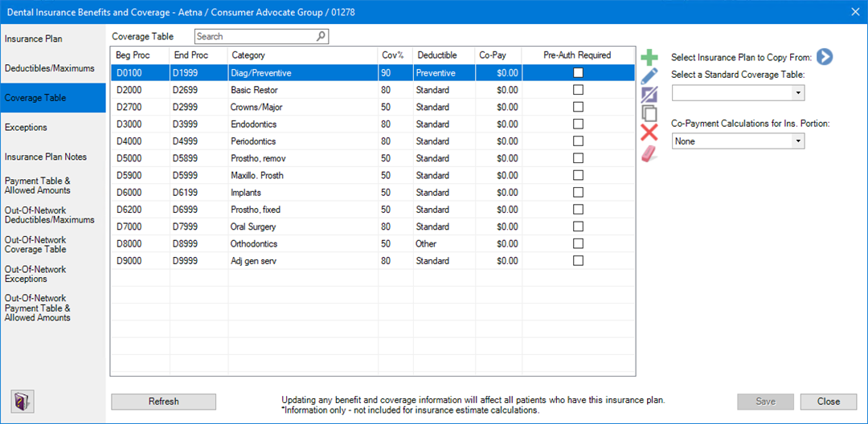Click the Refresh button

click(x=163, y=402)
